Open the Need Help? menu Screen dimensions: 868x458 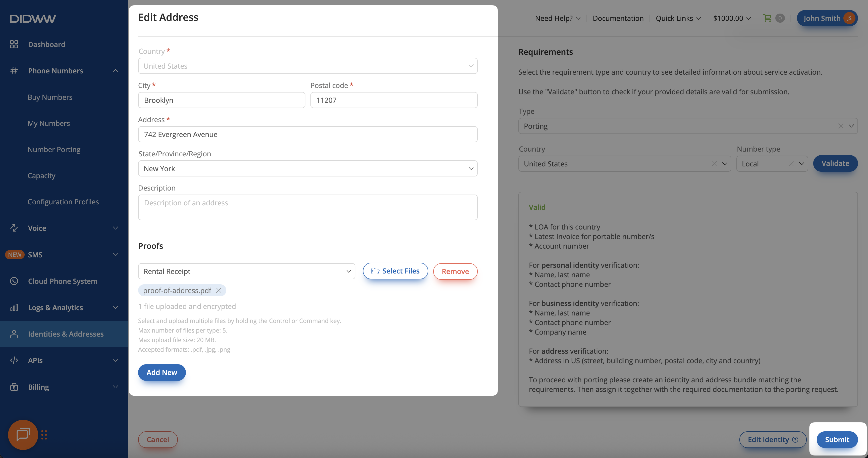(557, 18)
